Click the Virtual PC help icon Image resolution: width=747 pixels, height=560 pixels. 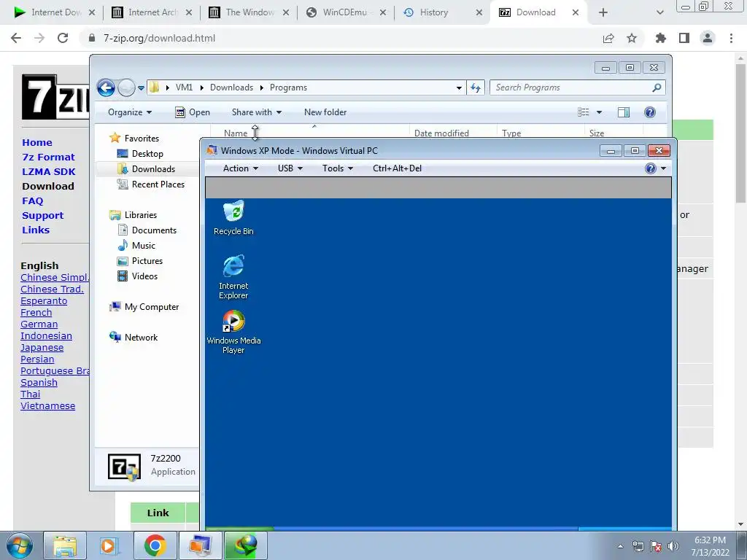click(x=650, y=168)
